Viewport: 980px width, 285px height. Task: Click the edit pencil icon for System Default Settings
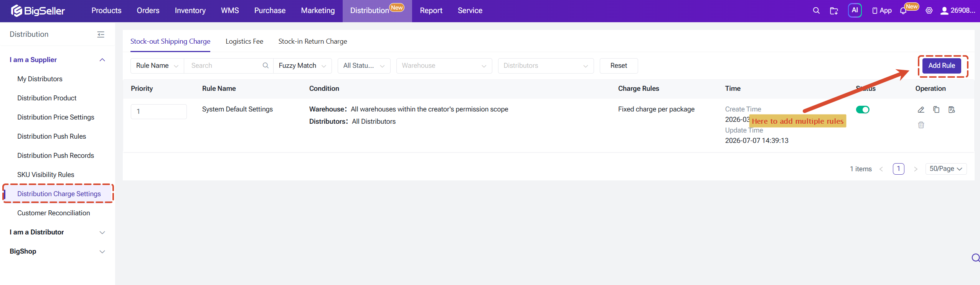(x=921, y=110)
